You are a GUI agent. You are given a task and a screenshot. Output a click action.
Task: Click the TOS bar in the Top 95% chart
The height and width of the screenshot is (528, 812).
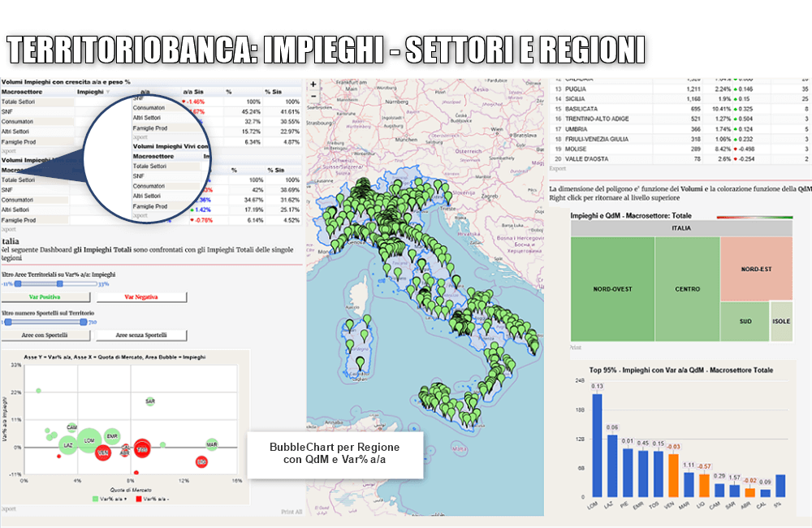point(659,474)
